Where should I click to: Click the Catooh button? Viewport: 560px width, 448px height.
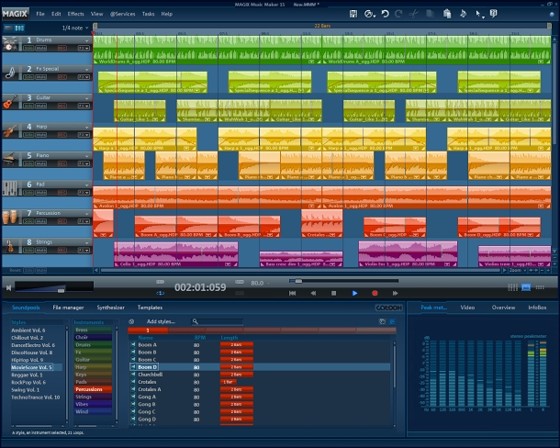[x=389, y=308]
